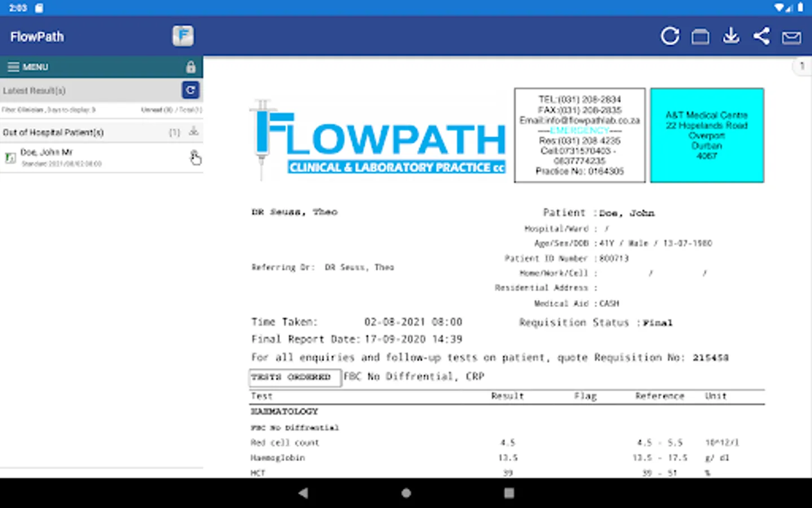Image resolution: width=812 pixels, height=508 pixels.
Task: Click the Red cell count row label
Action: pos(285,443)
